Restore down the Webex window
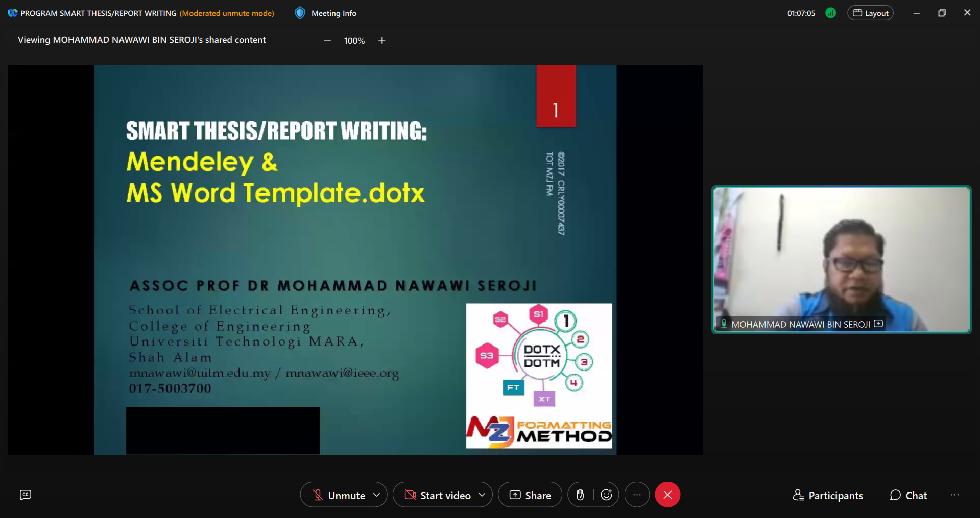980x518 pixels. click(x=942, y=13)
